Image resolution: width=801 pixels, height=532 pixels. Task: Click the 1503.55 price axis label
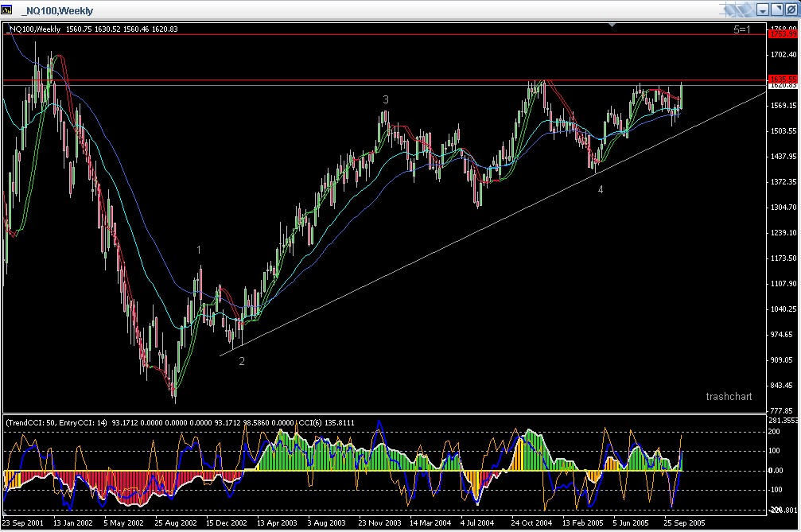[784, 130]
